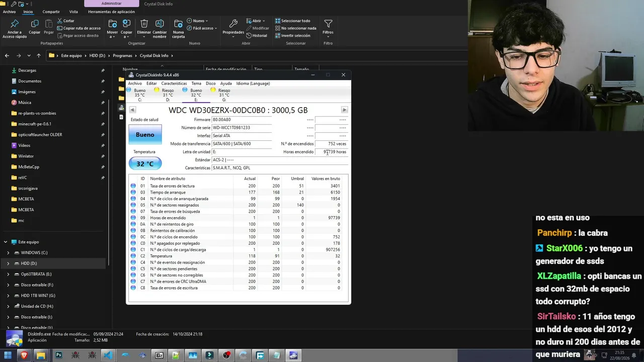Open CrystalDiskInfo Archivo menu
644x362 pixels.
coord(135,83)
